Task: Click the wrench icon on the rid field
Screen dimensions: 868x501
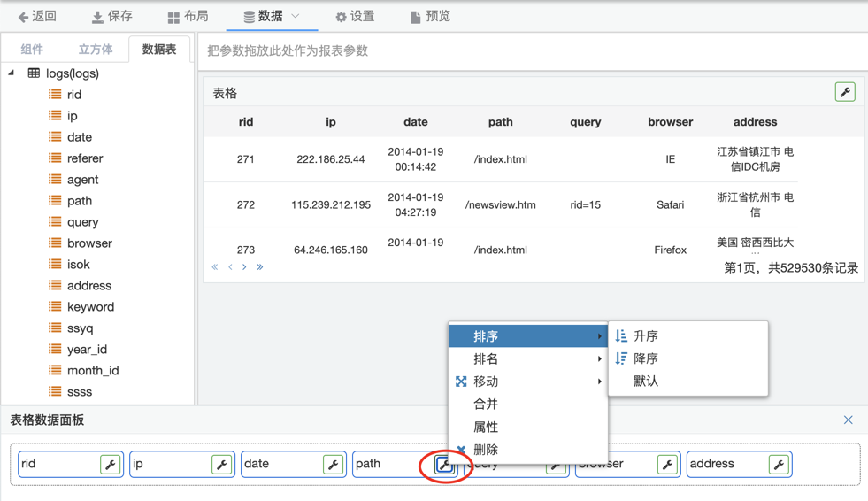Action: click(111, 465)
